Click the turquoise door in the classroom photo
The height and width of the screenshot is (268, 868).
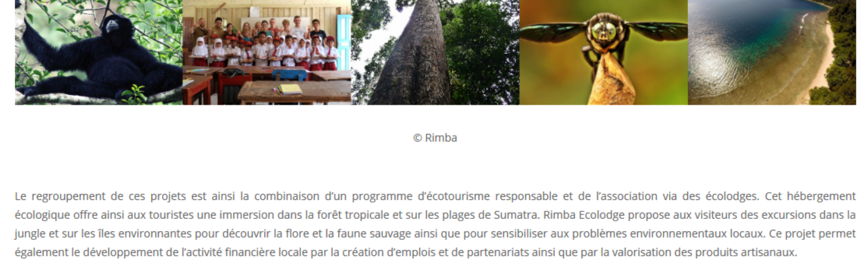[x=344, y=41]
